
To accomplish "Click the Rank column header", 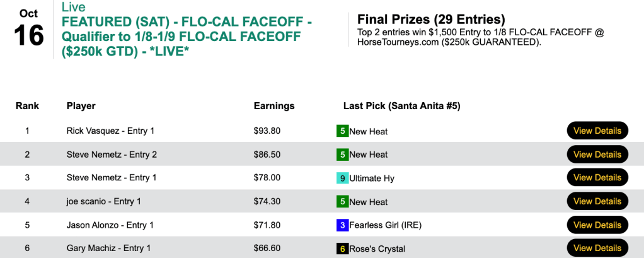I will (27, 106).
